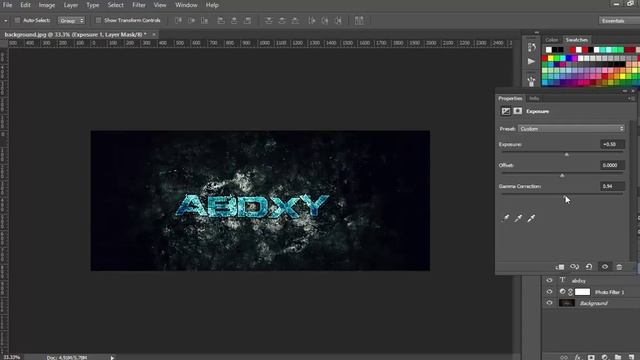Select the Masks icon in Properties
640x360 pixels.
coord(518,111)
